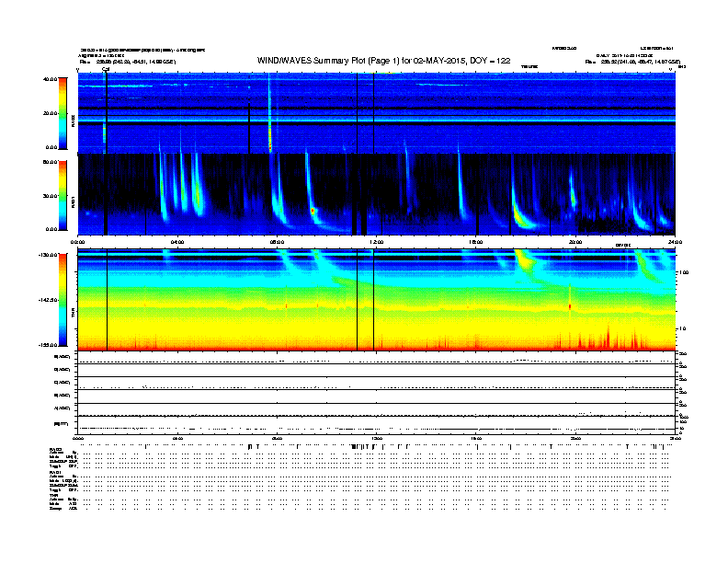The width and height of the screenshot is (728, 563).
Task: Click the -142.50 label on TNR scale
Action: click(x=48, y=300)
